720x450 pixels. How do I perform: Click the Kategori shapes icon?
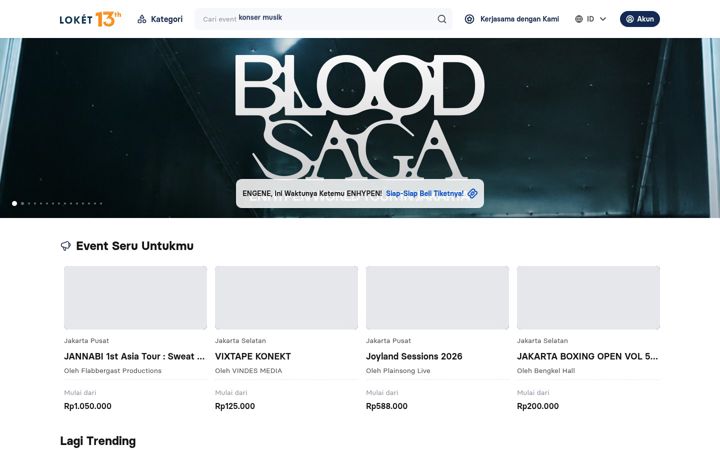(x=142, y=19)
